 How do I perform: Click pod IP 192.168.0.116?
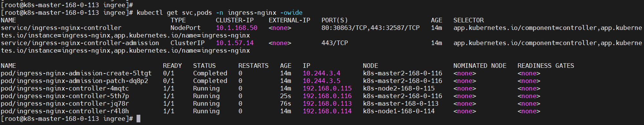327,96
